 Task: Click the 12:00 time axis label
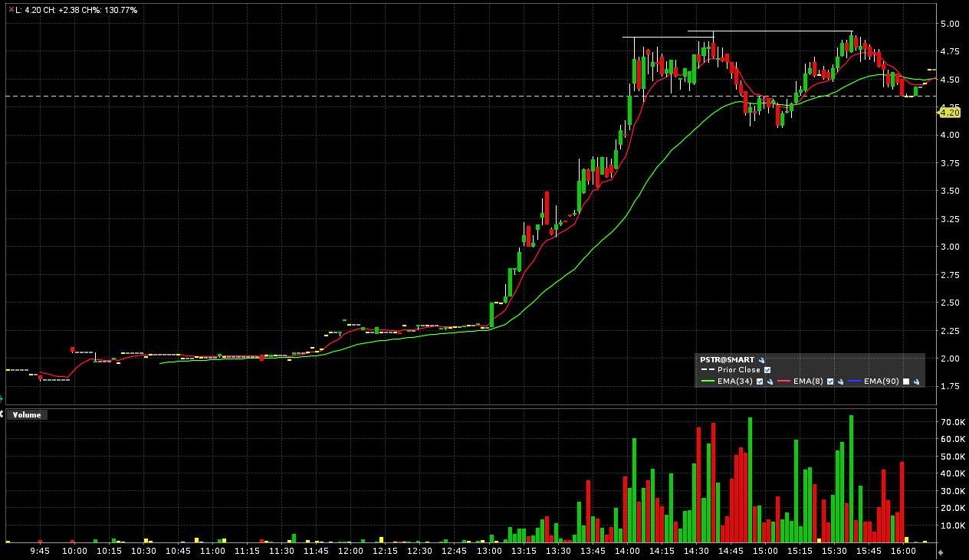350,551
